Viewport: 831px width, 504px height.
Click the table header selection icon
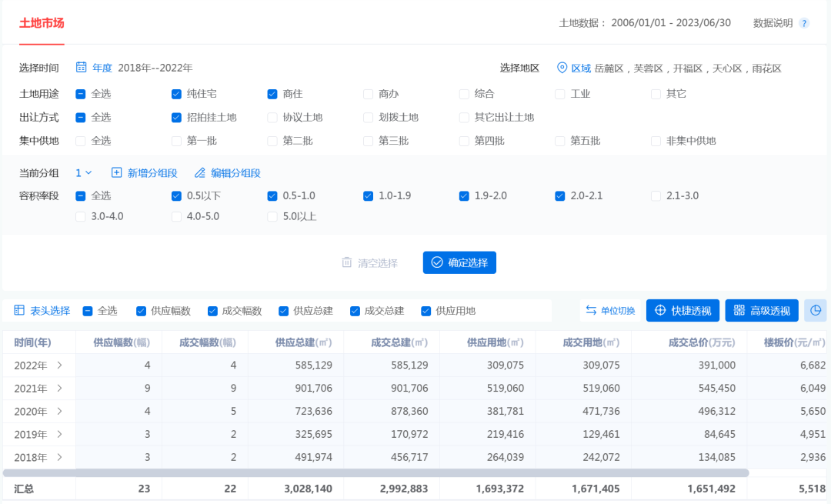click(x=20, y=311)
